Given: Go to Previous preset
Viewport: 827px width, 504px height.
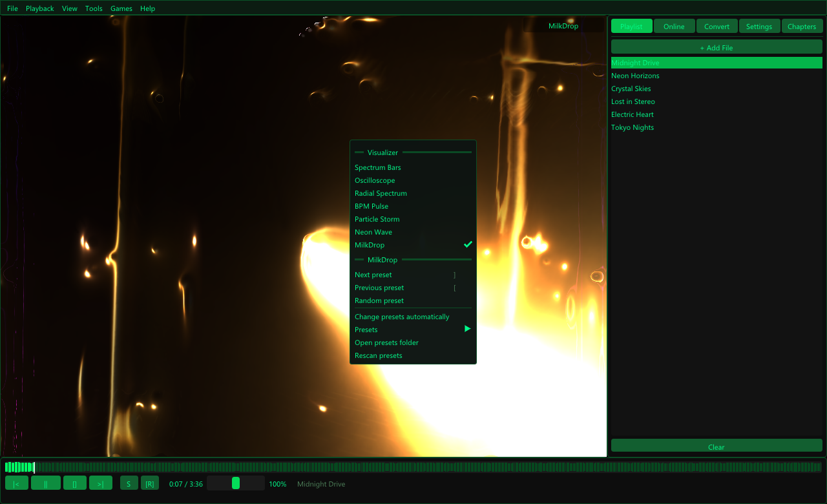Looking at the screenshot, I should 413,288.
